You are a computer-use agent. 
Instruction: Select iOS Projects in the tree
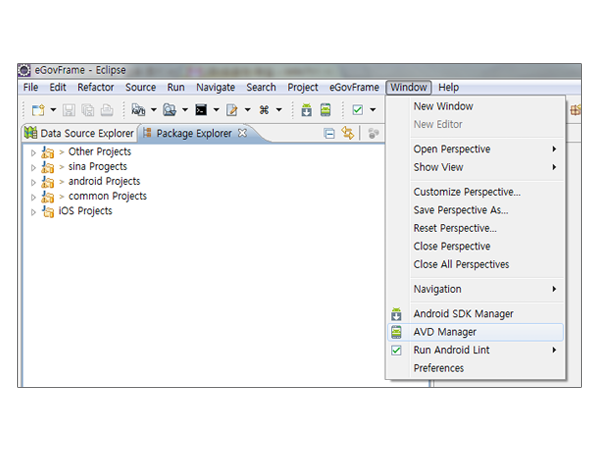pyautogui.click(x=85, y=211)
